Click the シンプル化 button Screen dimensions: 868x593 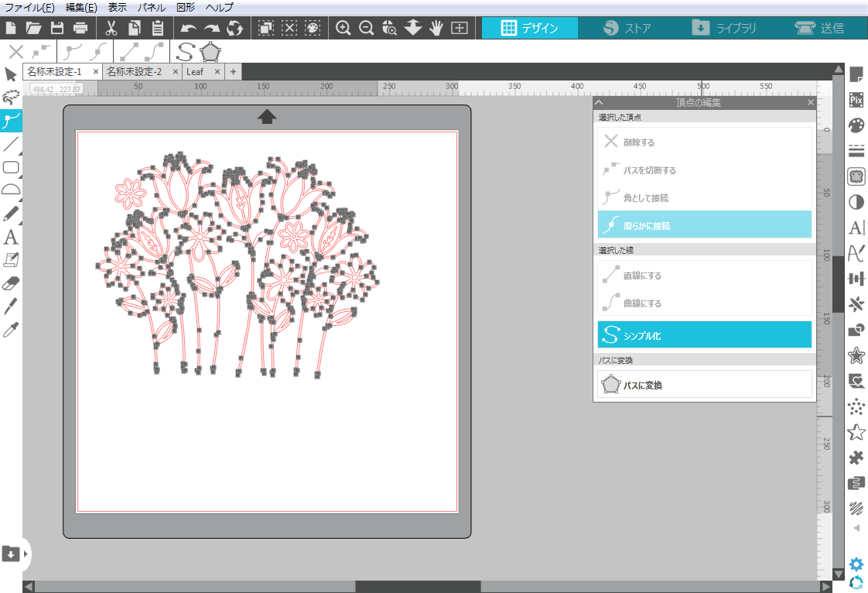704,334
